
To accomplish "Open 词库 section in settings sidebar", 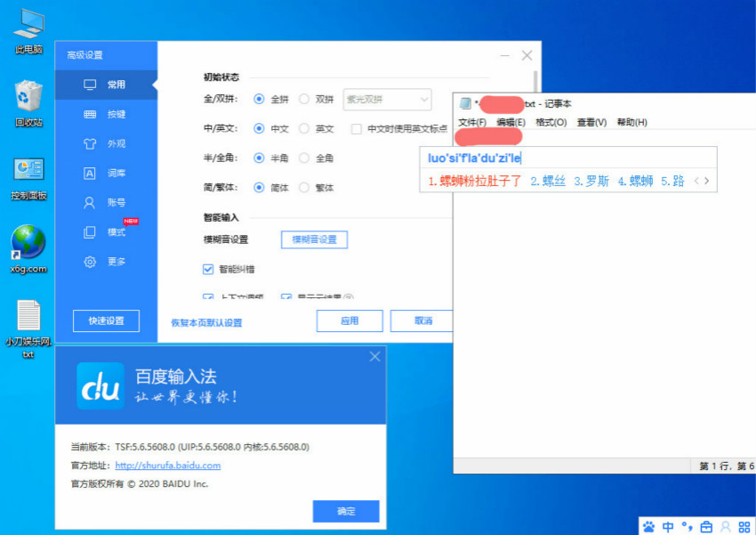I will [106, 174].
